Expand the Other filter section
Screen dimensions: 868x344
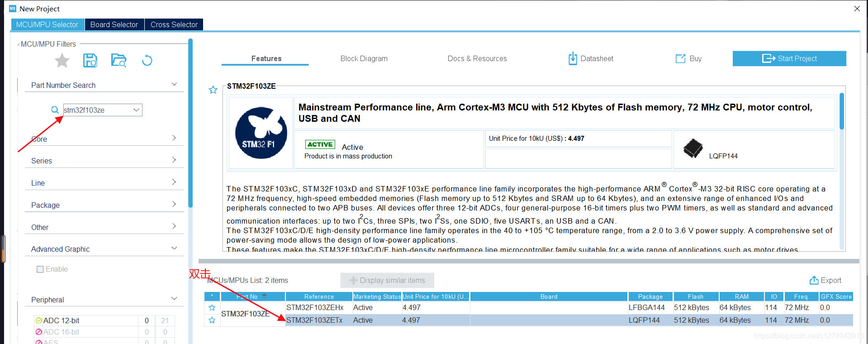[x=174, y=226]
